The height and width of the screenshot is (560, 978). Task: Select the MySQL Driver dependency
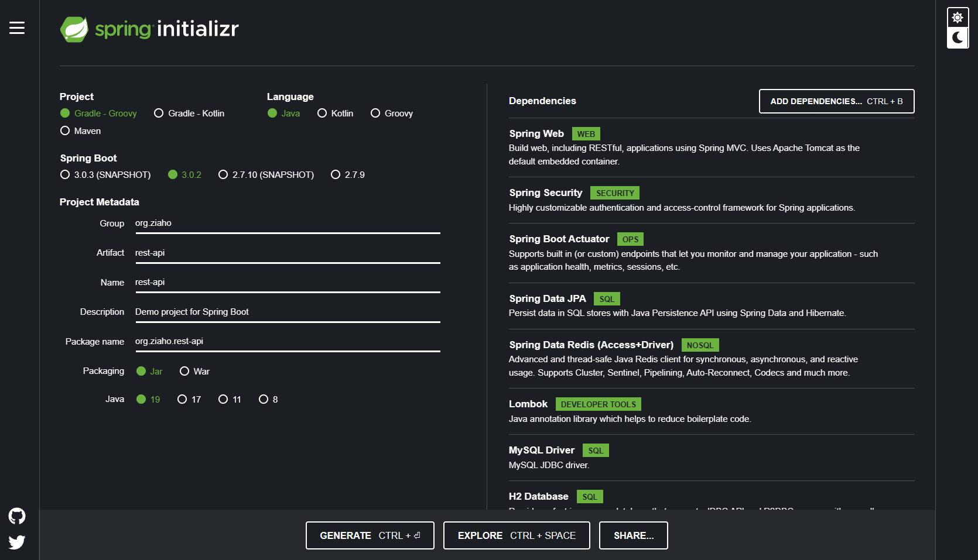point(712,458)
